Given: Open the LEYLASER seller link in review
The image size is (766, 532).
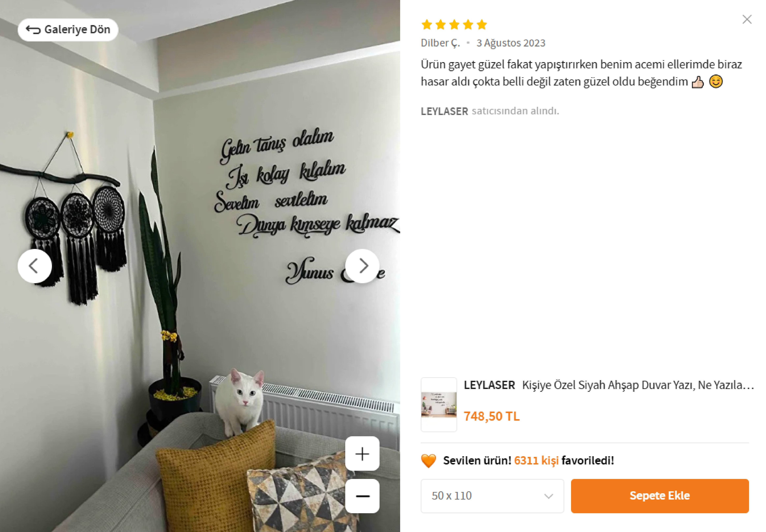Looking at the screenshot, I should click(444, 111).
